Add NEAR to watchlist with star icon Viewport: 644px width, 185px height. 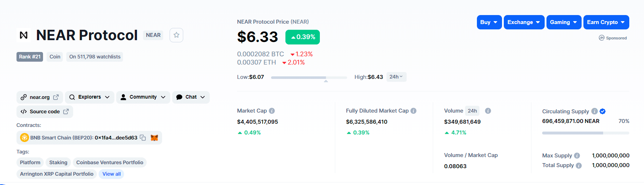176,35
